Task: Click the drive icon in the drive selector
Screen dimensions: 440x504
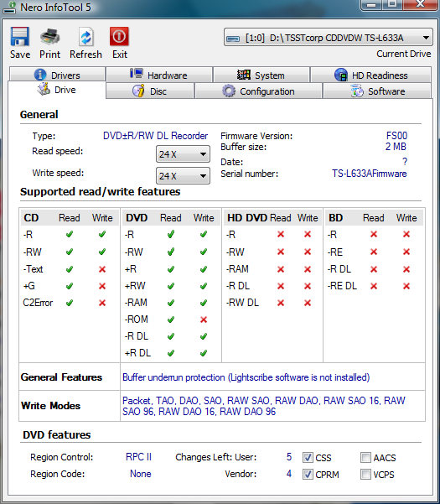Action: [x=233, y=39]
